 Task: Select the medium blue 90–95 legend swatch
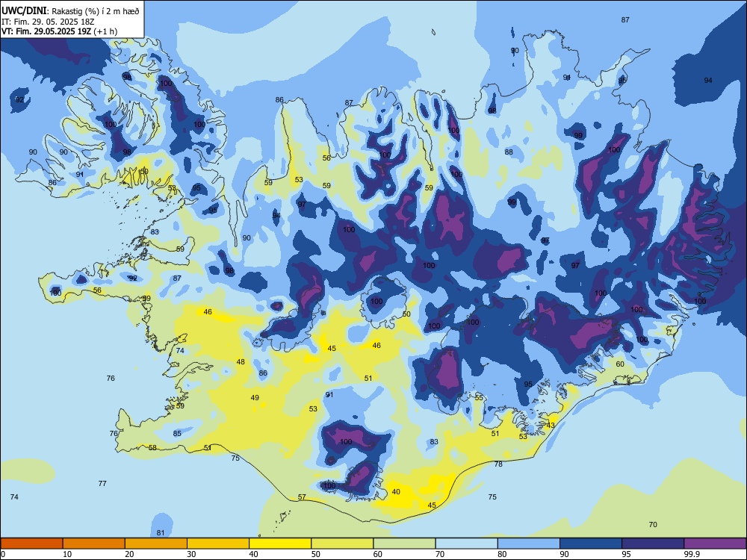(591, 544)
